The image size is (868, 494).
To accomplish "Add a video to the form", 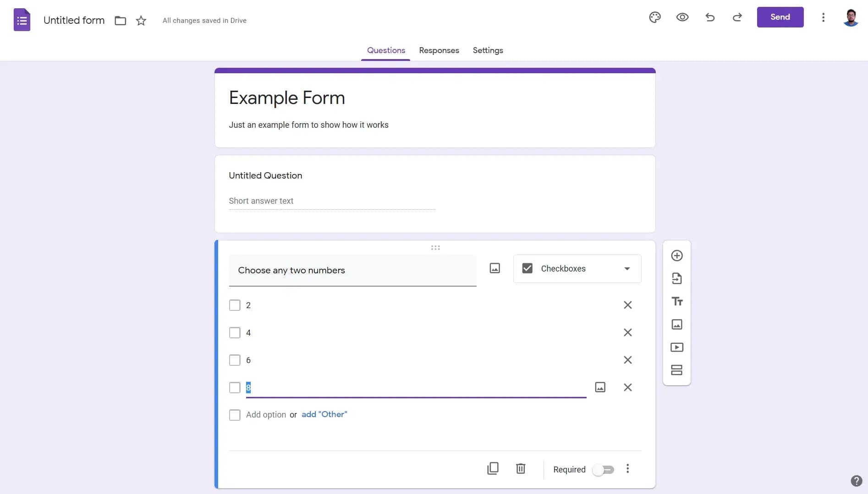I will coord(677,347).
